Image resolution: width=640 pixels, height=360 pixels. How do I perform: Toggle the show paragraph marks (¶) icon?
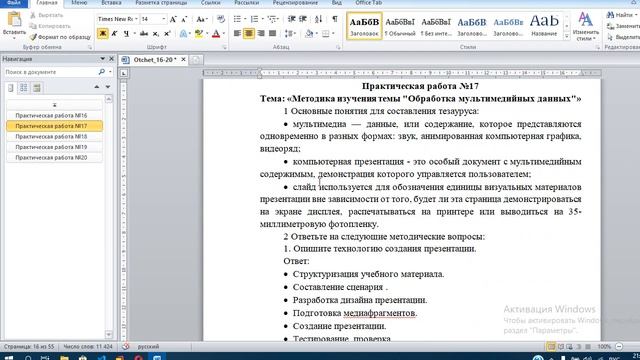coord(335,19)
